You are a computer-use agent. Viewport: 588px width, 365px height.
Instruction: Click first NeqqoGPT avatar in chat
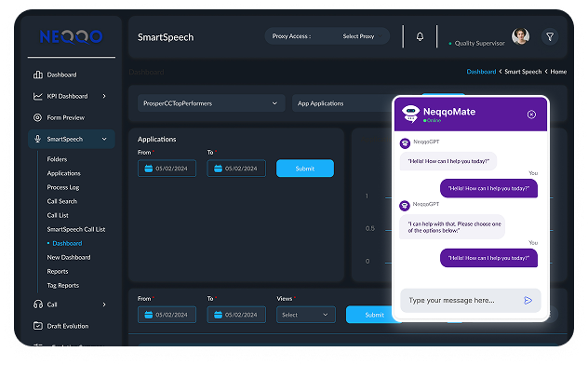pyautogui.click(x=405, y=143)
